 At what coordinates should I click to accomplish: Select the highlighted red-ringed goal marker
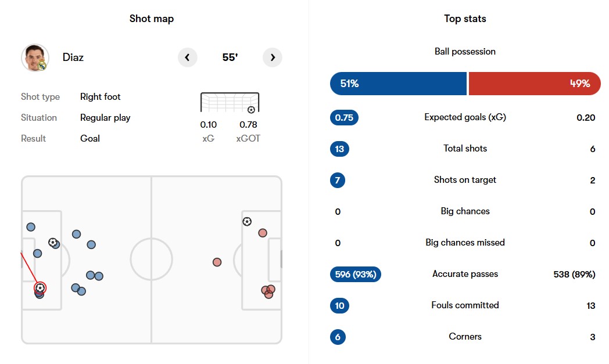[40, 287]
